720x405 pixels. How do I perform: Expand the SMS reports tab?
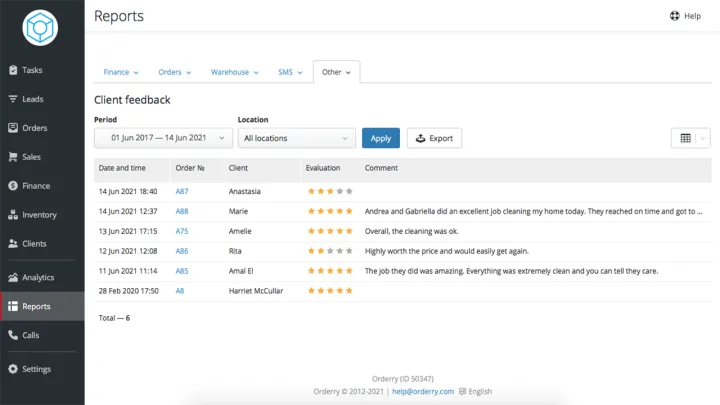click(x=290, y=72)
